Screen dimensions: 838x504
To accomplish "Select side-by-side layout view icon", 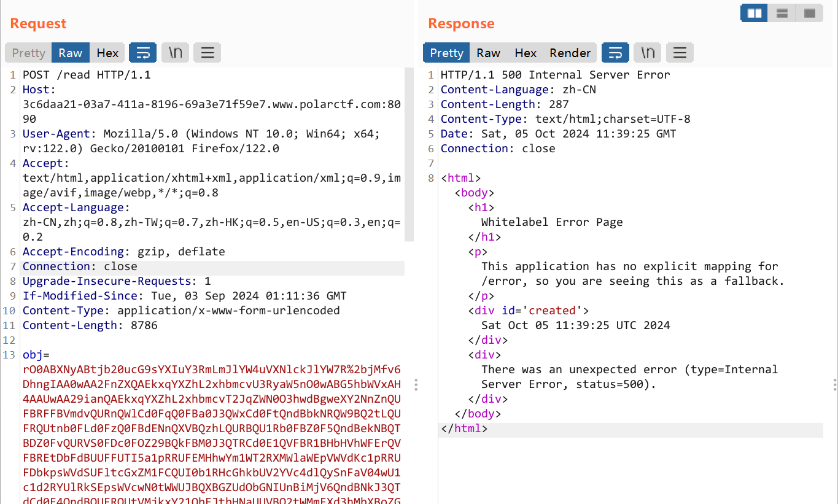I will [x=755, y=13].
